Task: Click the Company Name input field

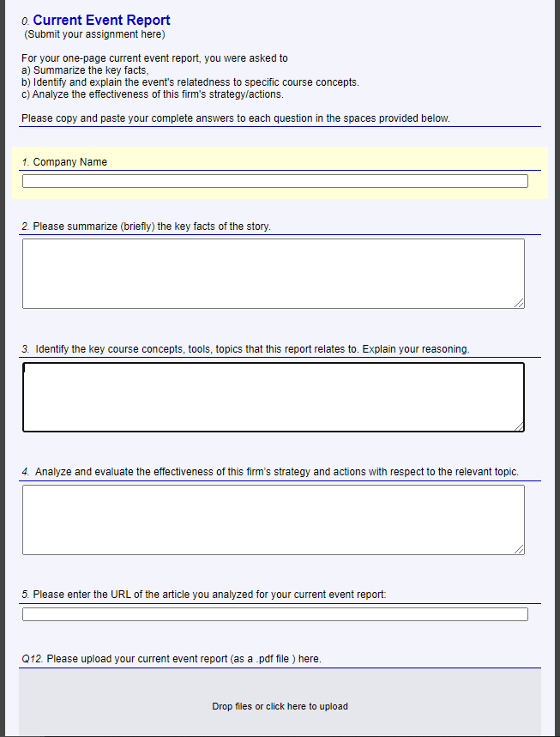Action: (274, 181)
